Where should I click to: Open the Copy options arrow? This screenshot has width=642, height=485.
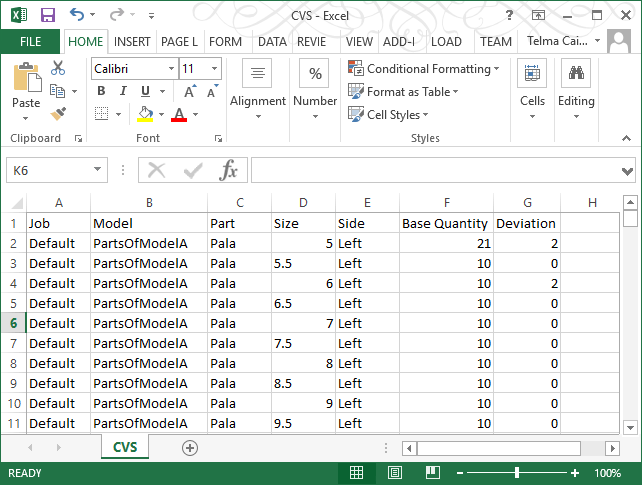click(75, 91)
